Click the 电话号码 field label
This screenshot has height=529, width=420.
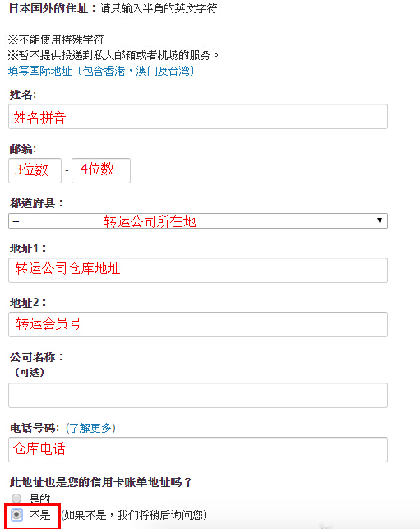point(35,428)
